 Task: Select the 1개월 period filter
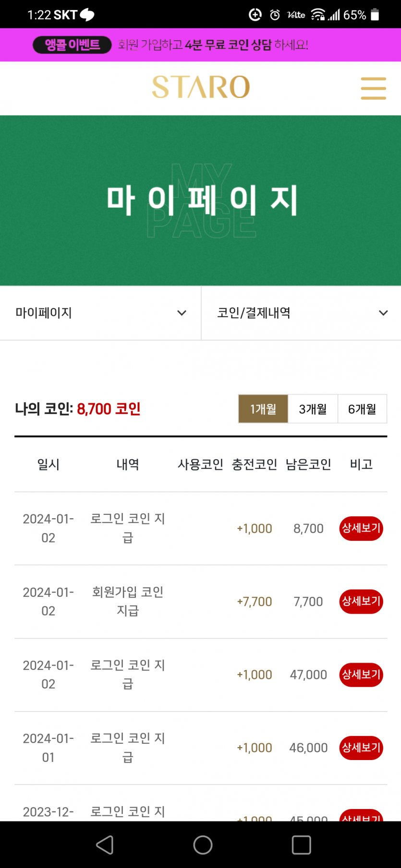263,409
